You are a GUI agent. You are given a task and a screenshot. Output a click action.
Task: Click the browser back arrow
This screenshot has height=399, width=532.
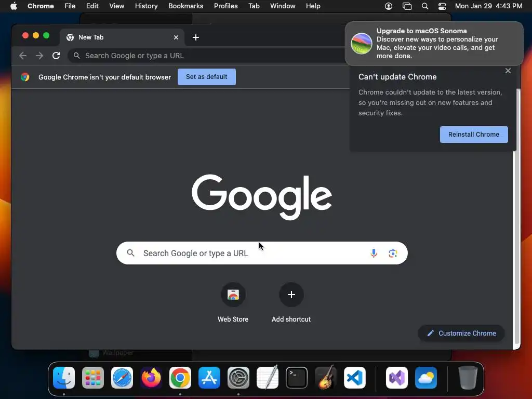click(23, 56)
